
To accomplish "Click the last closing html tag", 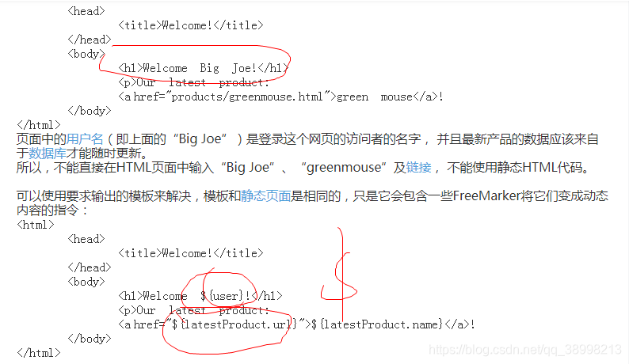I will point(39,353).
